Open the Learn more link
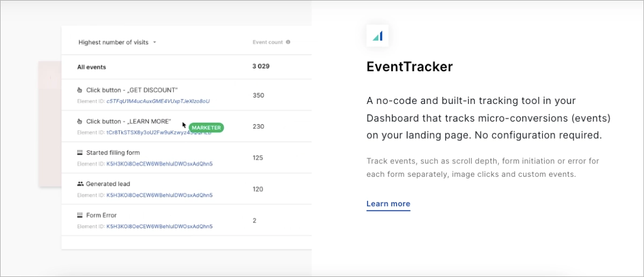Screen dimensions: 644x277 point(388,204)
